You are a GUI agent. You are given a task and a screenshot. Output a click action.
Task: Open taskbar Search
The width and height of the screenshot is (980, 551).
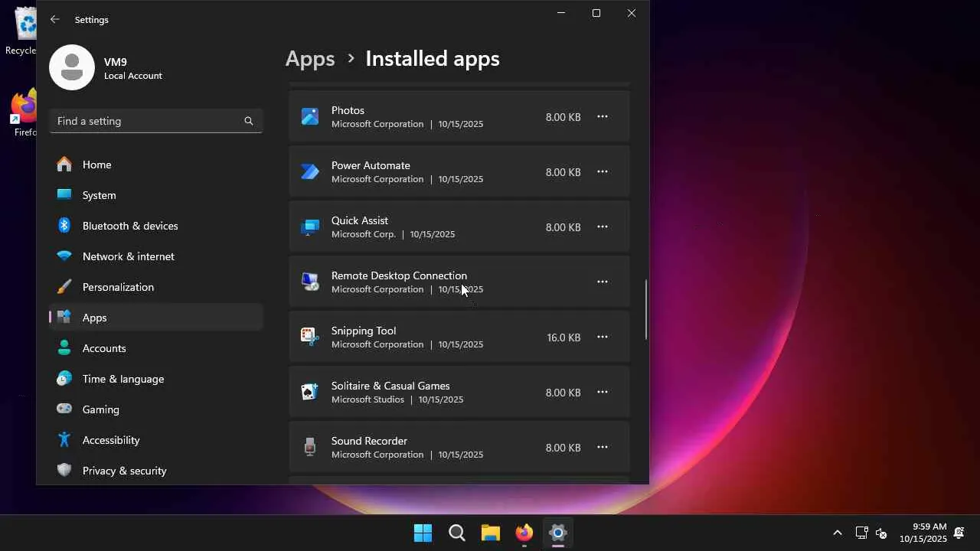point(457,533)
